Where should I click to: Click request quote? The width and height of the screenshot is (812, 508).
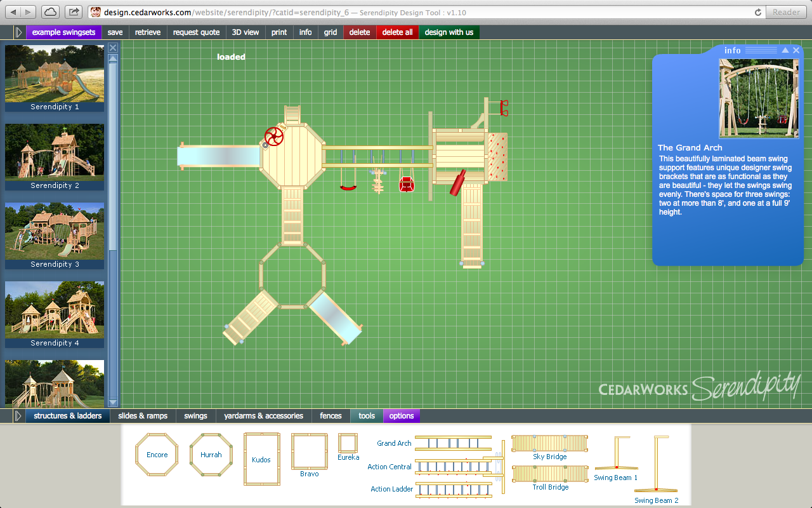coord(196,32)
